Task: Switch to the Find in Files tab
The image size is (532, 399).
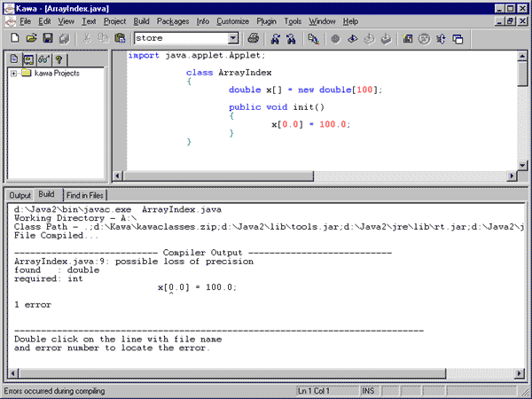Action: pyautogui.click(x=85, y=195)
